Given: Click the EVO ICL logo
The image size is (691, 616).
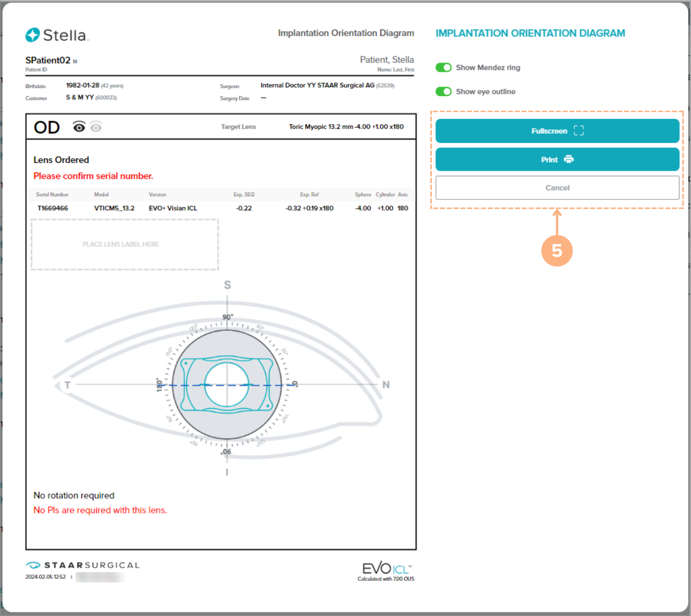Looking at the screenshot, I should (386, 568).
